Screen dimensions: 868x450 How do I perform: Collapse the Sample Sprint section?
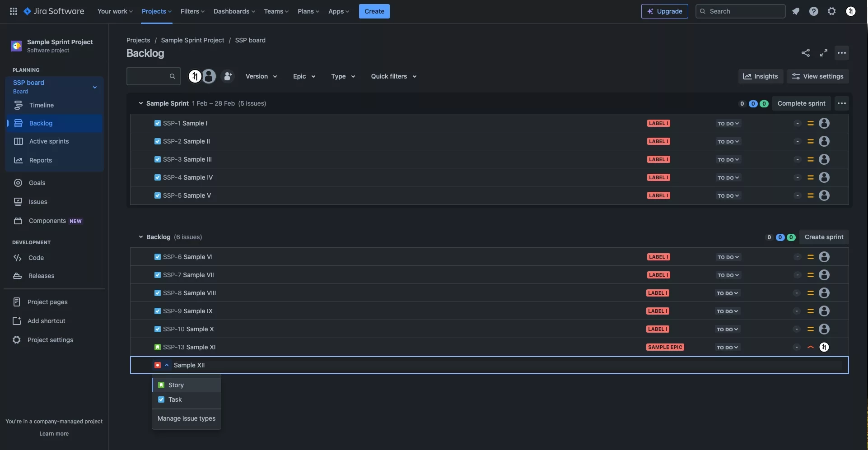pyautogui.click(x=140, y=103)
